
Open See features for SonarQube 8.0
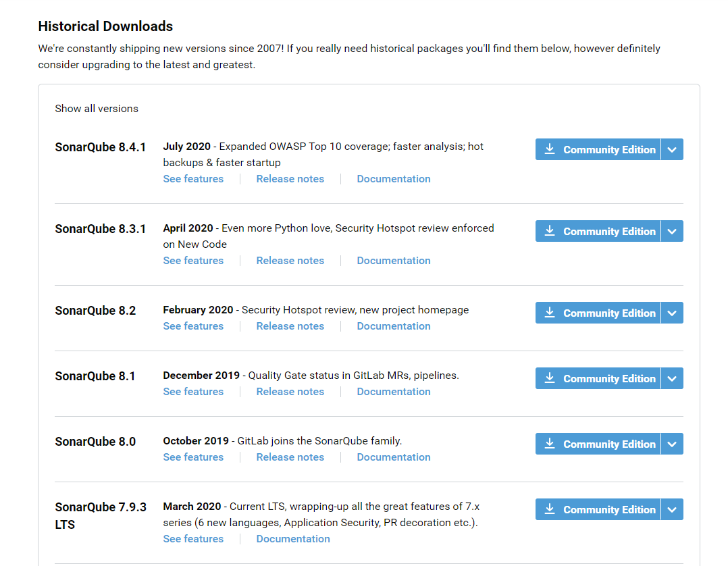[x=193, y=457]
